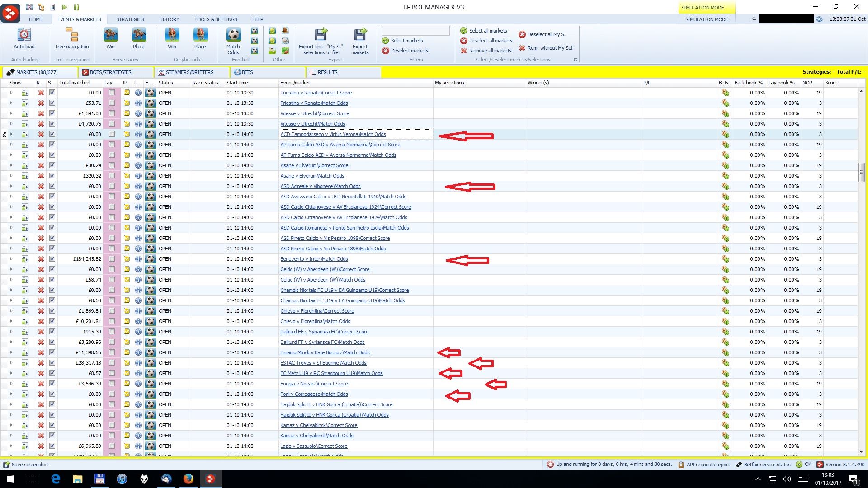
Task: Click the Auto load clock icon
Action: click(24, 35)
